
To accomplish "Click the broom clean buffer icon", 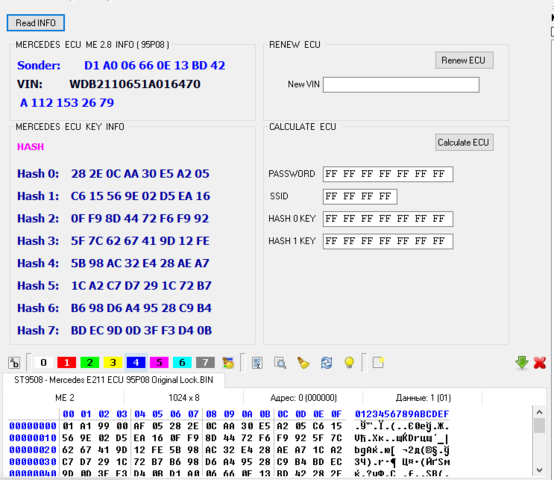I will tap(303, 363).
